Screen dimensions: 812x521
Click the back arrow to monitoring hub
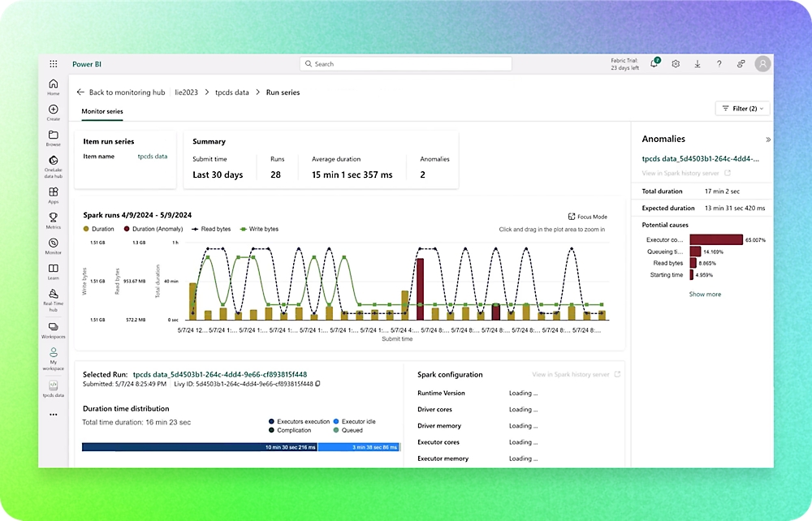(x=80, y=92)
